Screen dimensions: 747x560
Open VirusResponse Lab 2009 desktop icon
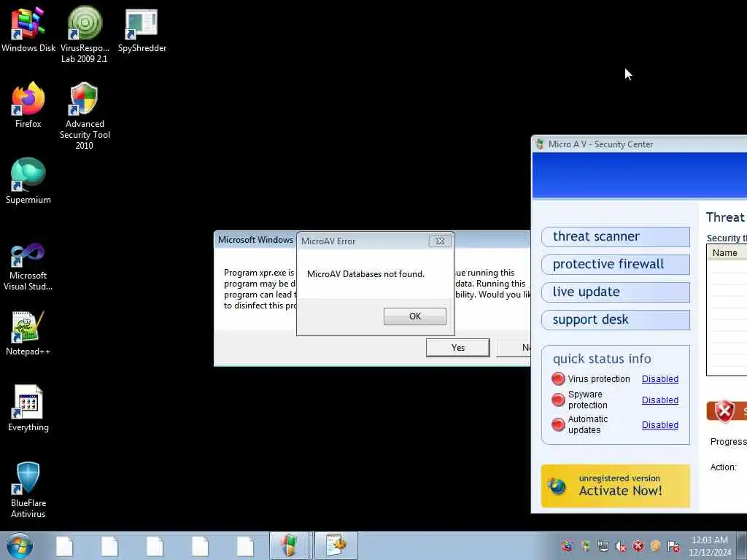click(85, 34)
